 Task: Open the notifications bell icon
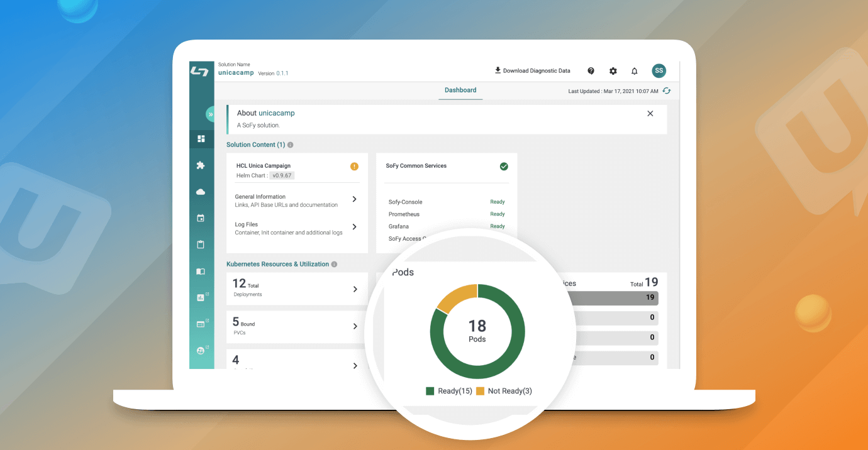[635, 71]
